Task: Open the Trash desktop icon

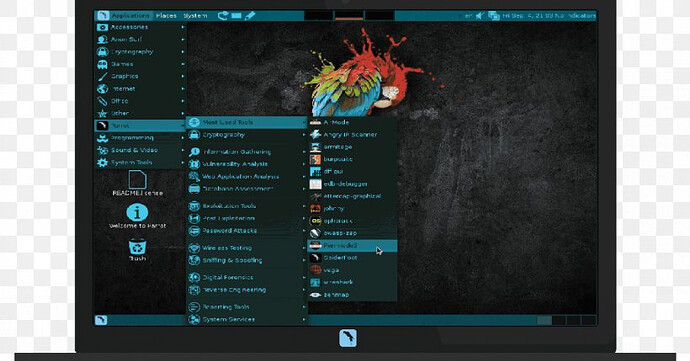Action: click(137, 249)
